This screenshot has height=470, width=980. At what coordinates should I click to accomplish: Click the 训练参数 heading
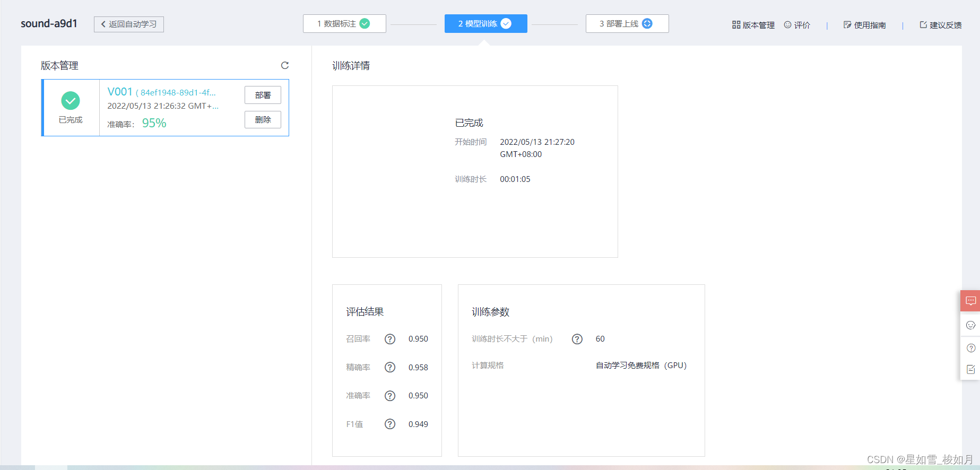point(490,312)
